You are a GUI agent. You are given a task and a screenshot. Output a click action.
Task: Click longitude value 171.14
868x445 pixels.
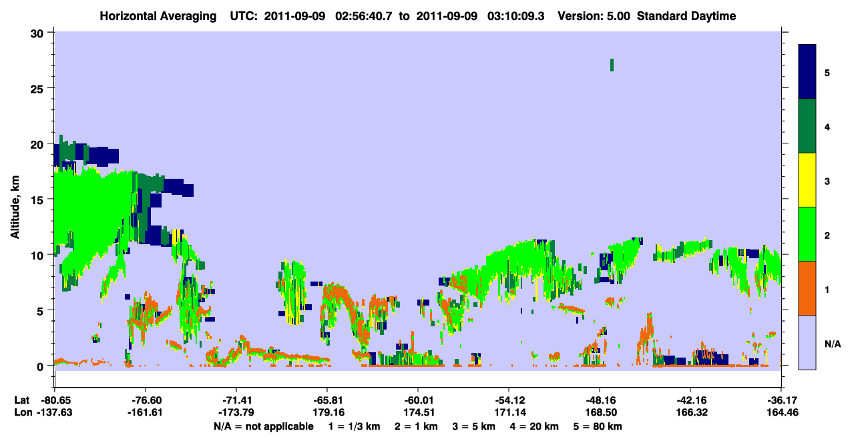pyautogui.click(x=509, y=412)
